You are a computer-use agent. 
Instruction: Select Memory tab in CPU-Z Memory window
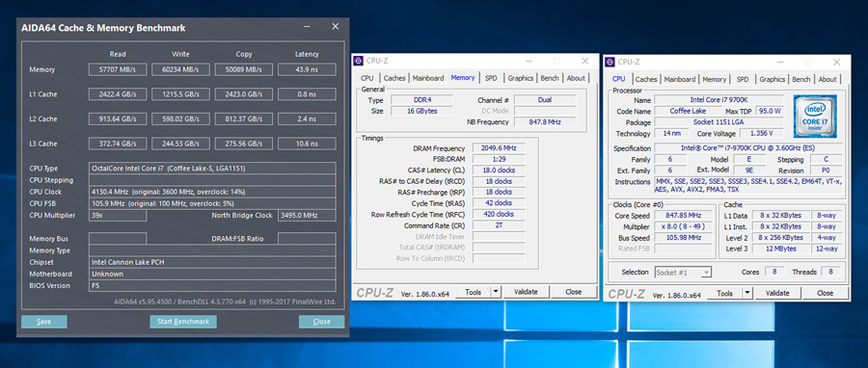(x=463, y=78)
